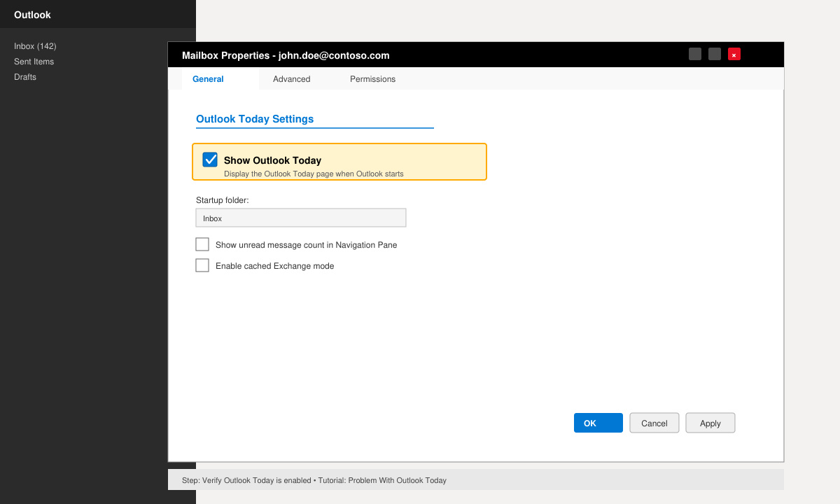Open the Advanced tab
The image size is (840, 504).
(292, 79)
